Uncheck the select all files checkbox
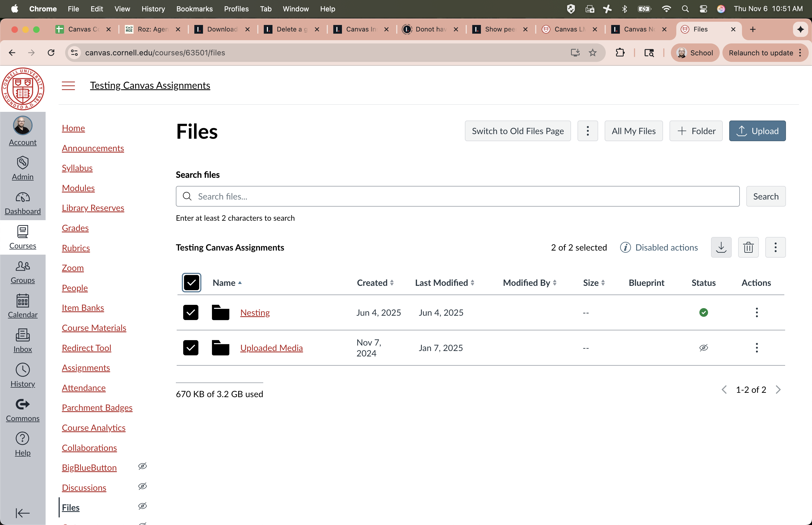The image size is (812, 525). 191,283
